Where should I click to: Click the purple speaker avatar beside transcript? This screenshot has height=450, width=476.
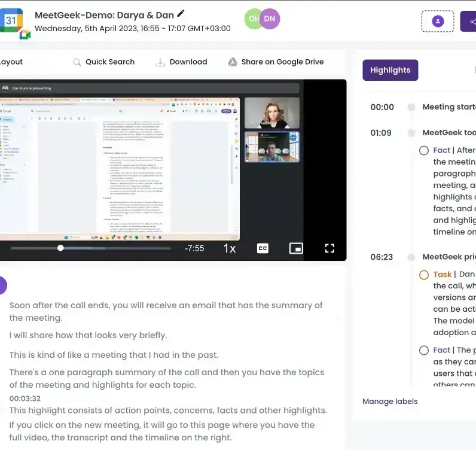click(3, 285)
